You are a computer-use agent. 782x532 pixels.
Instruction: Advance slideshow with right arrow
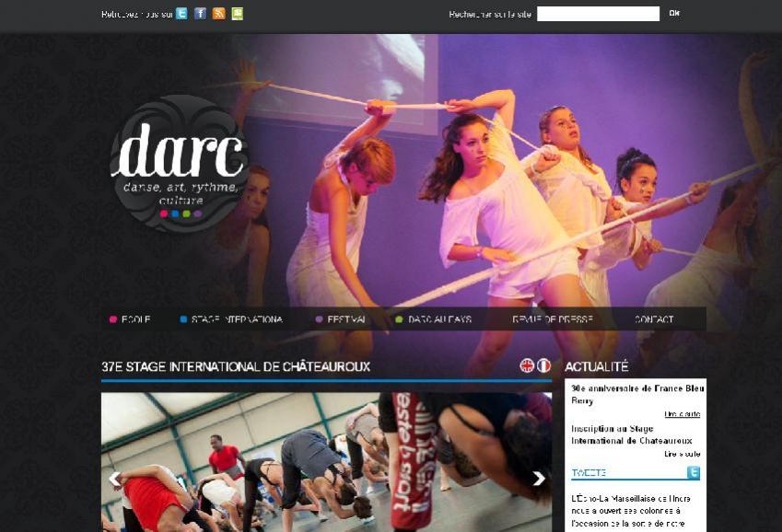[539, 478]
